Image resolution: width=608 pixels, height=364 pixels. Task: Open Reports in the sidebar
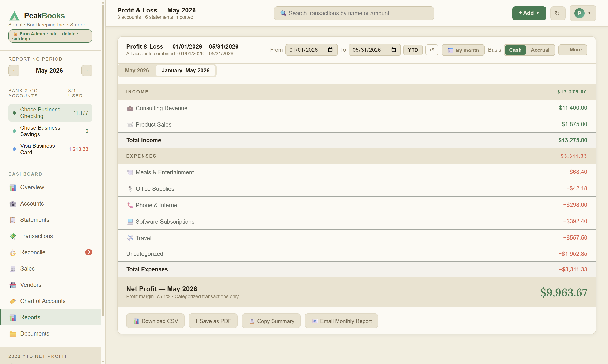point(50,317)
